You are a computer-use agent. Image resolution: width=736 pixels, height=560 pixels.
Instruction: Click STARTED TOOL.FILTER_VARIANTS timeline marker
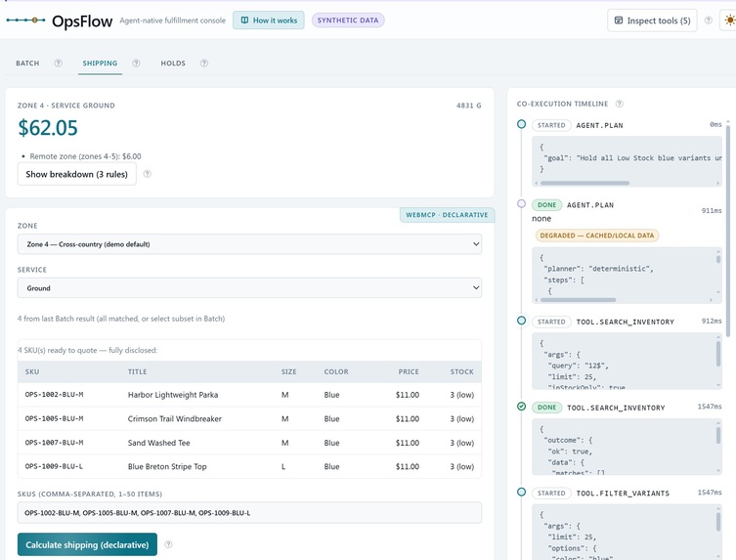(522, 492)
